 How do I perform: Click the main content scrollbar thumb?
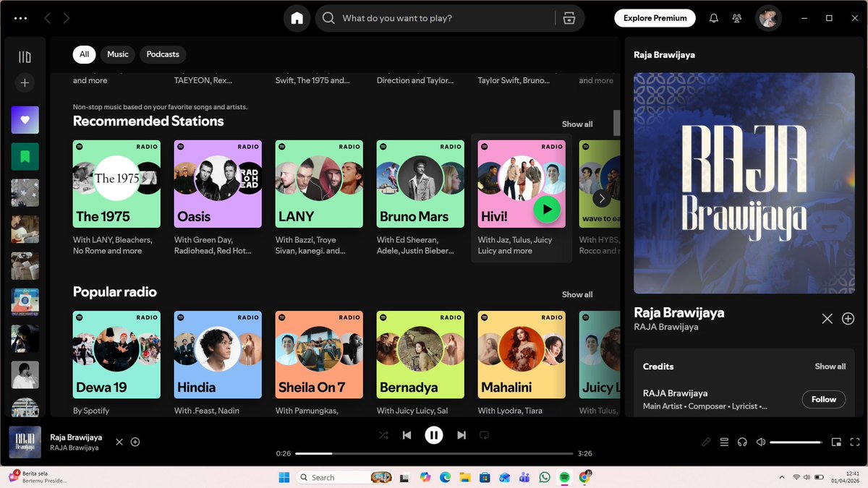[617, 123]
